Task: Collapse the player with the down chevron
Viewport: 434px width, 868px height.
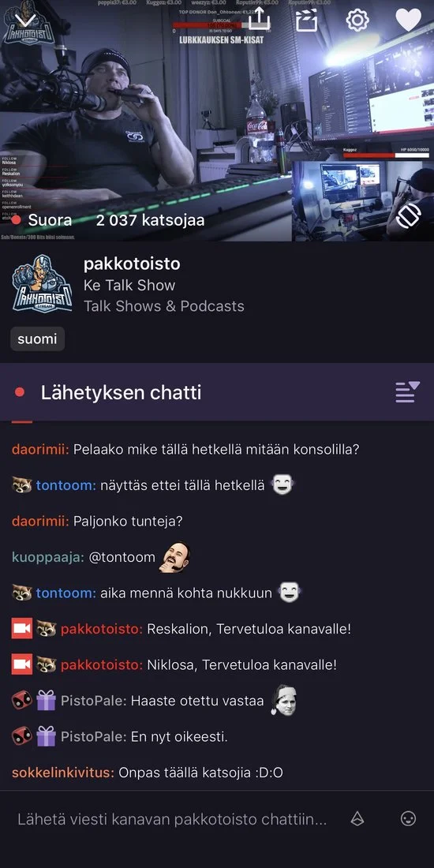Action: click(x=25, y=21)
